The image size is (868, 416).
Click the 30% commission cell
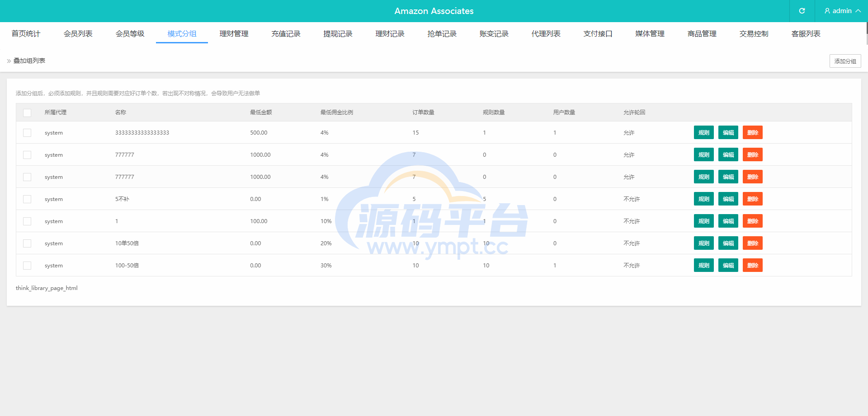326,266
